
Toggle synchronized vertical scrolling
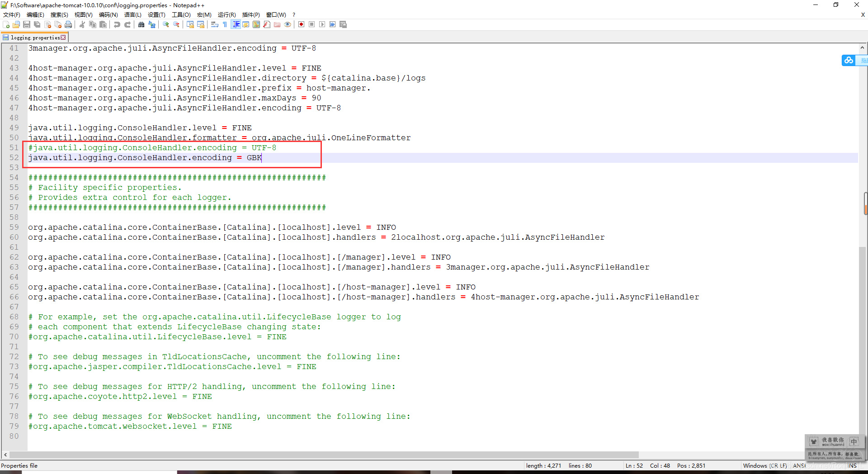[190, 24]
